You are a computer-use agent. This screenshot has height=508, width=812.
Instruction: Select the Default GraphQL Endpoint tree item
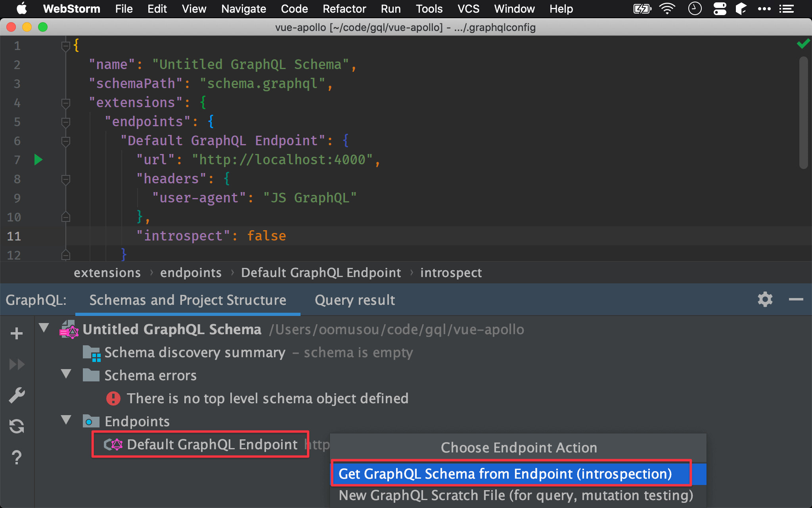212,444
